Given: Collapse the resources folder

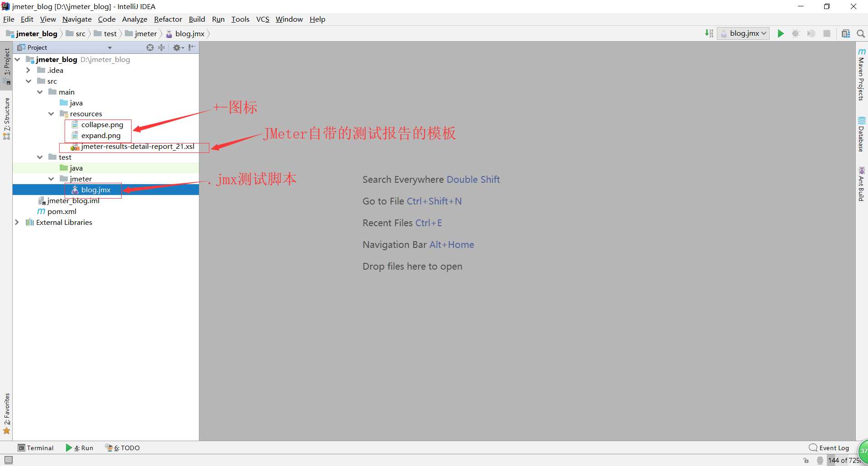Looking at the screenshot, I should point(51,114).
